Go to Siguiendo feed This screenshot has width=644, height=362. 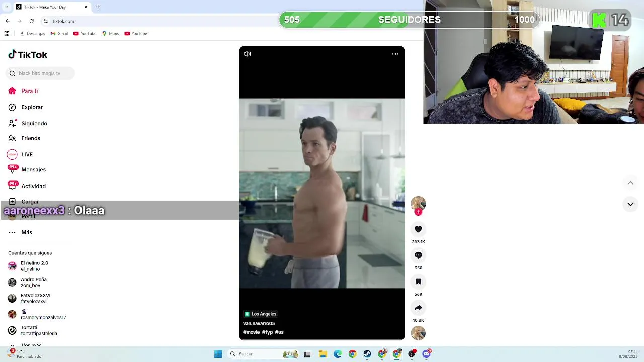click(28, 123)
